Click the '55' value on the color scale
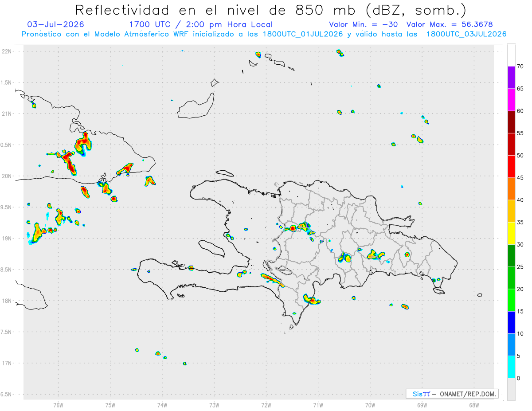 [520, 133]
